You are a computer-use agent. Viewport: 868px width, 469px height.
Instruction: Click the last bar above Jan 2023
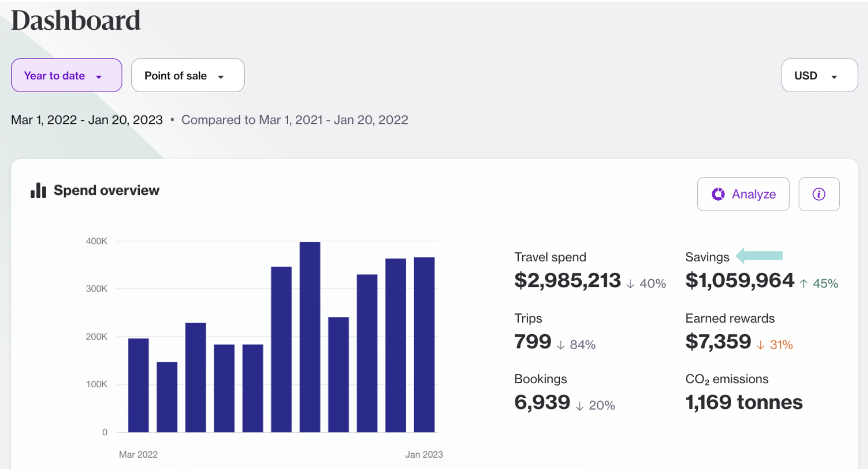pos(424,345)
